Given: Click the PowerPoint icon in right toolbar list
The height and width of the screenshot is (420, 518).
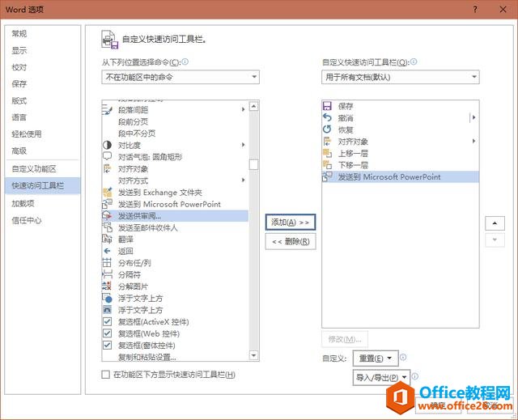Looking at the screenshot, I should 327,176.
